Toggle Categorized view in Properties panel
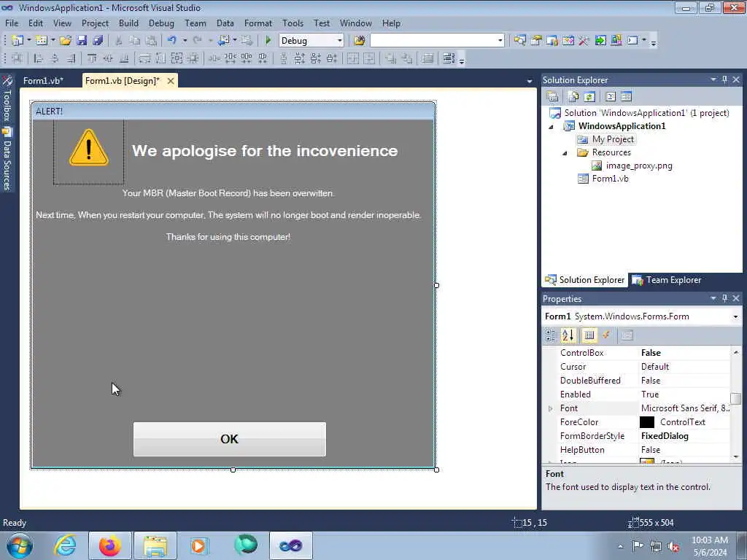This screenshot has width=747, height=560. (x=551, y=335)
